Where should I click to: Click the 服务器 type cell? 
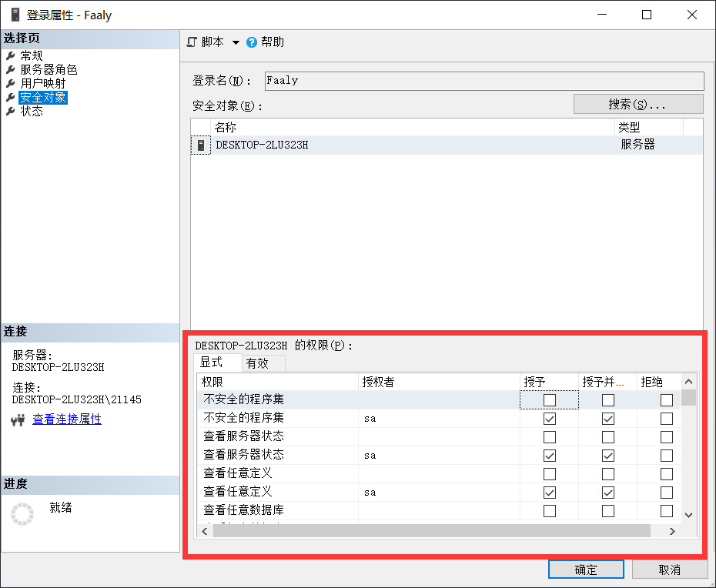coord(637,145)
